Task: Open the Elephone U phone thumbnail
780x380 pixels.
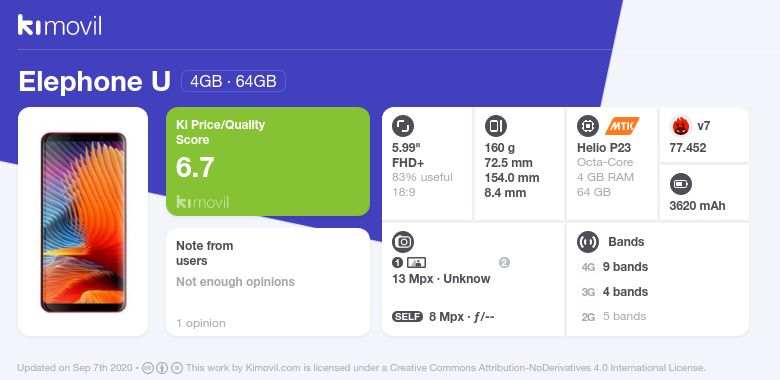Action: point(83,222)
